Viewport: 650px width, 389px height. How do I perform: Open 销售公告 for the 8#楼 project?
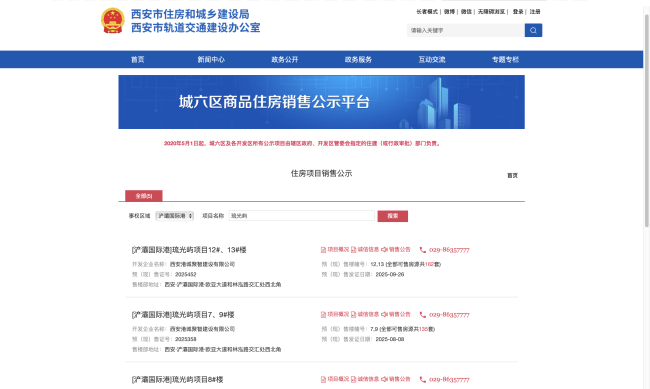(396, 379)
